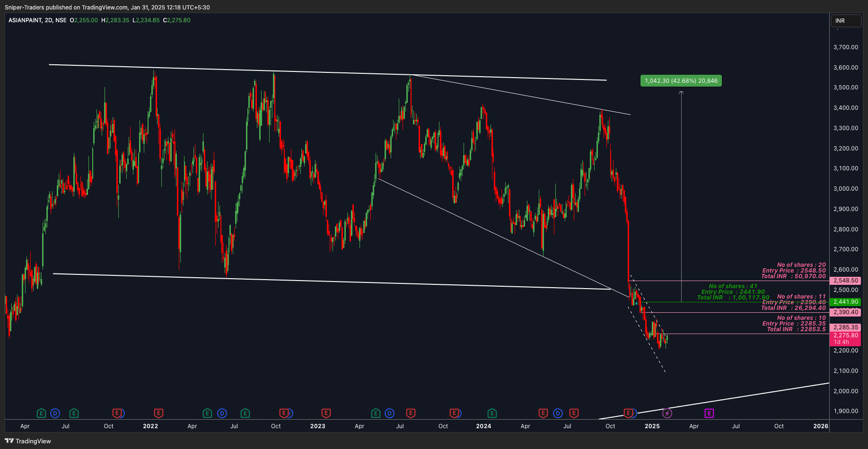Click the blue dividend D marker before Jul 2023
868x449 pixels.
pyautogui.click(x=389, y=413)
